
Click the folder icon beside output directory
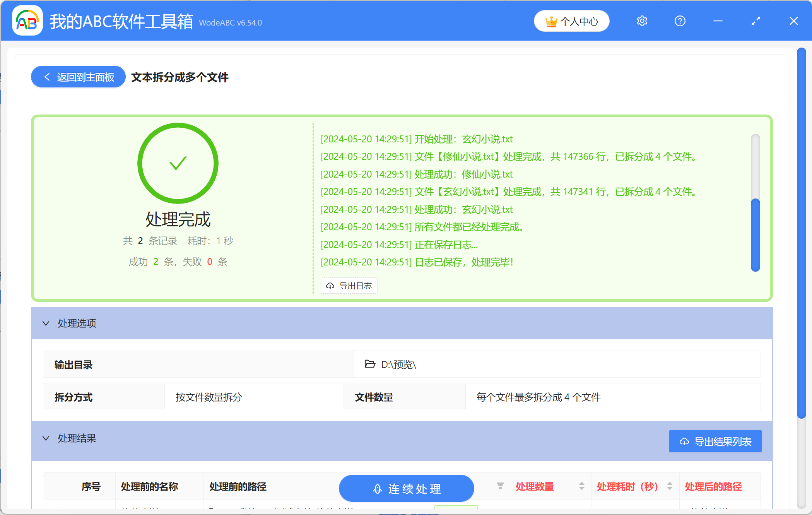point(370,364)
